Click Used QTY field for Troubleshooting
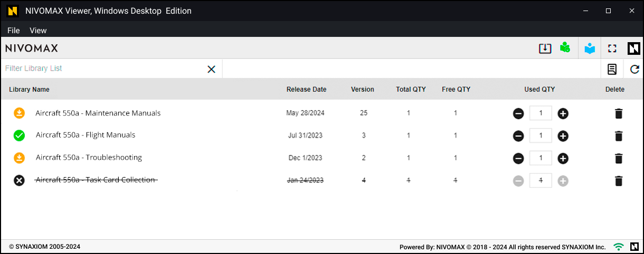Image resolution: width=644 pixels, height=254 pixels. (x=541, y=158)
